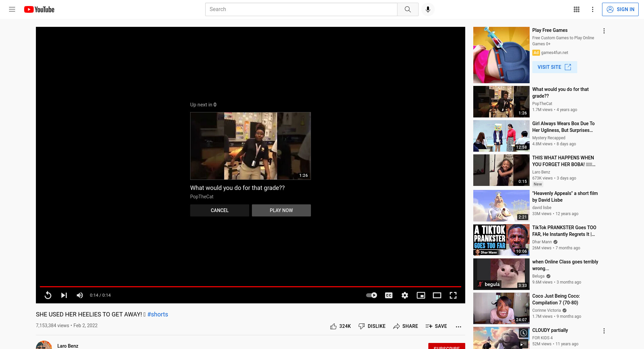Enter full screen mode
644x349 pixels.
(x=453, y=295)
